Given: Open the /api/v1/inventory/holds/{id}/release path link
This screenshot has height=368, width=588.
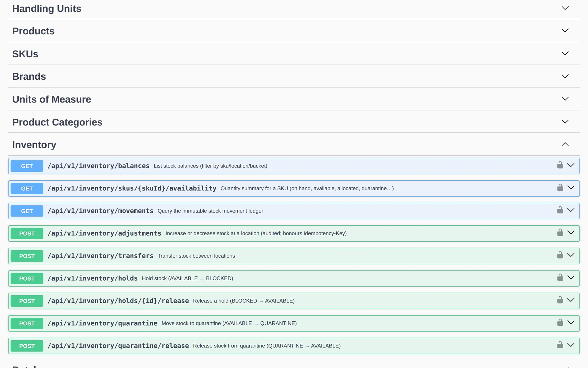Looking at the screenshot, I should 118,301.
